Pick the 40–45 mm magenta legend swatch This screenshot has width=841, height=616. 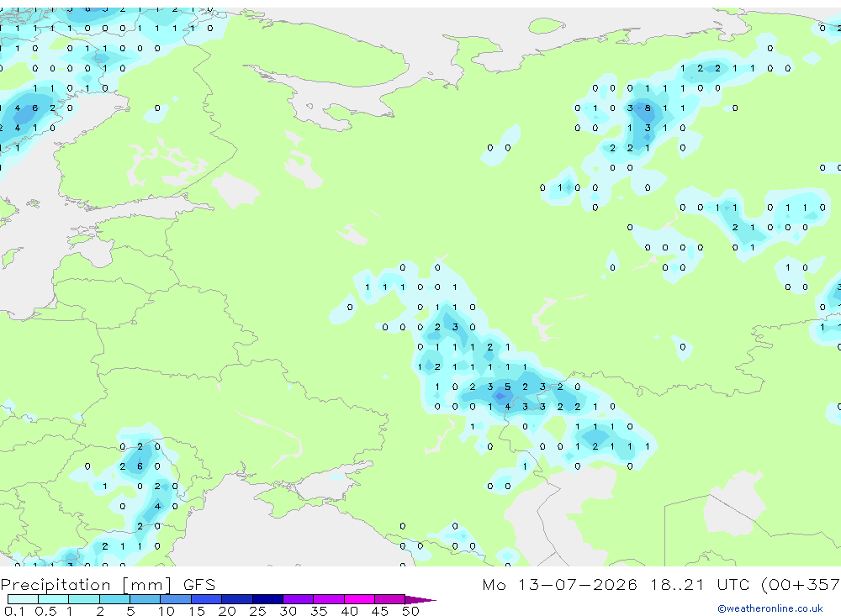359,599
